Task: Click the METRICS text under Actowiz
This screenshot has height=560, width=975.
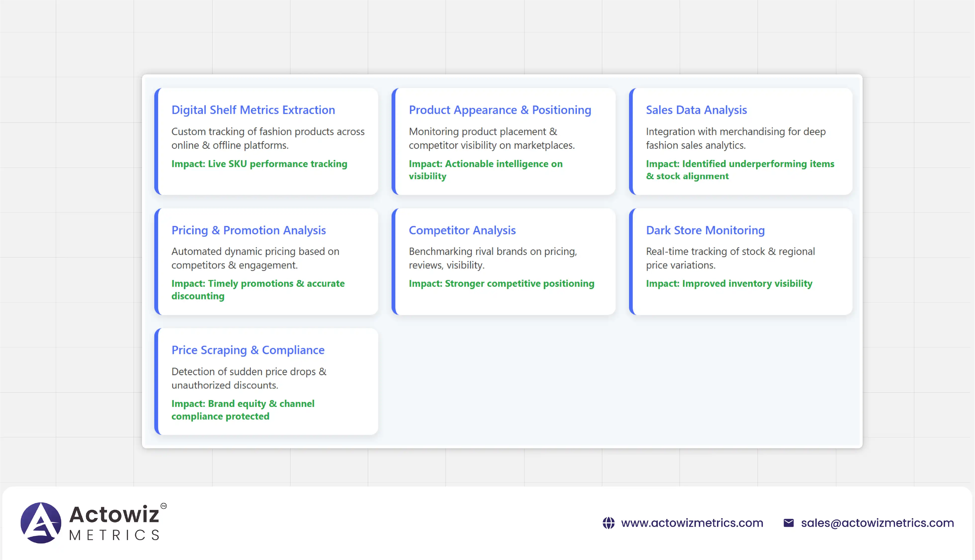Action: [x=114, y=535]
